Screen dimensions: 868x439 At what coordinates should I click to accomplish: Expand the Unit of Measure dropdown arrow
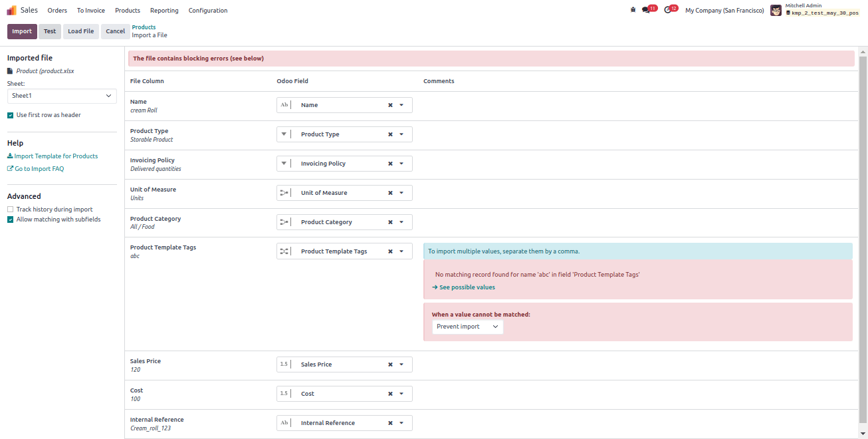click(x=401, y=193)
